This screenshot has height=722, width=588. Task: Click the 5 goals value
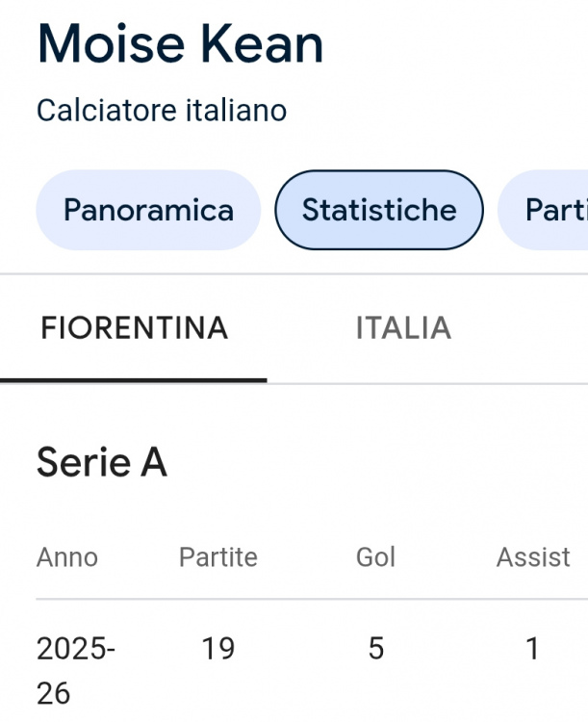click(376, 650)
